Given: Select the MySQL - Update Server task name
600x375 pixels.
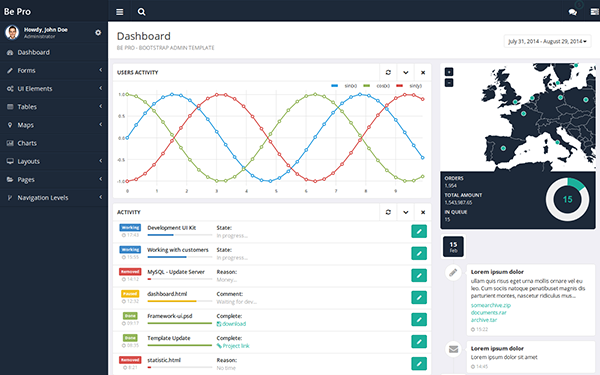Looking at the screenshot, I should click(176, 272).
